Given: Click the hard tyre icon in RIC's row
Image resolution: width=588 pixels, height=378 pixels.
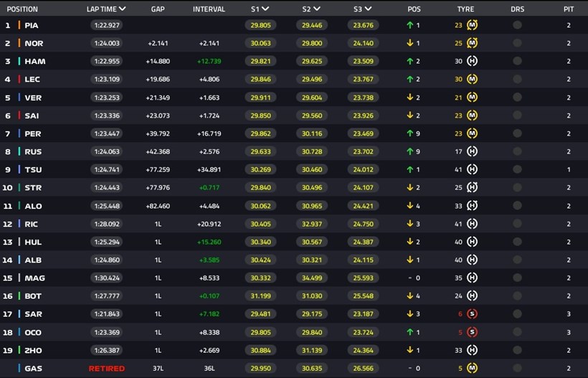Looking at the screenshot, I should click(472, 224).
